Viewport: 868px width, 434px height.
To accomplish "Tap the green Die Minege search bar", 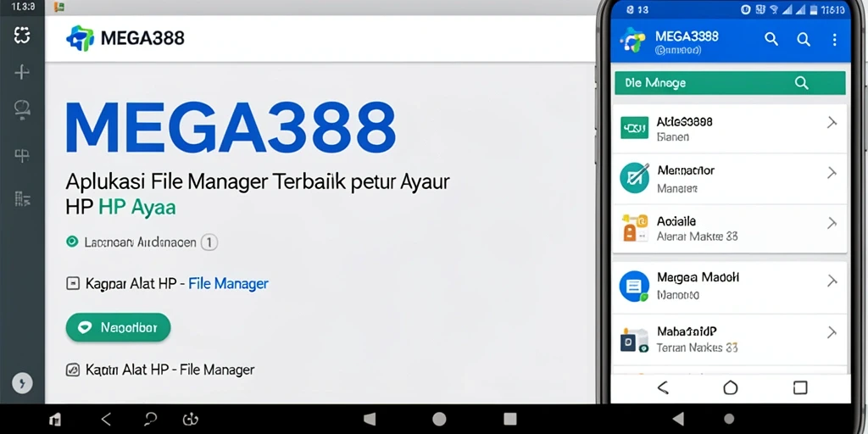I will point(730,83).
